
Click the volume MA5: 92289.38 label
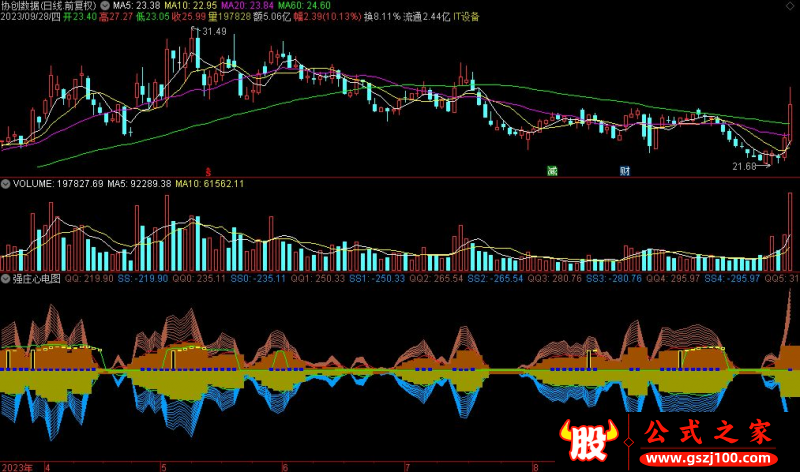(x=139, y=184)
